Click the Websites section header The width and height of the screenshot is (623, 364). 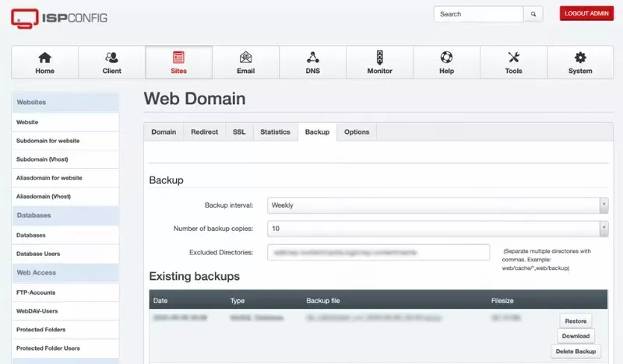click(65, 103)
